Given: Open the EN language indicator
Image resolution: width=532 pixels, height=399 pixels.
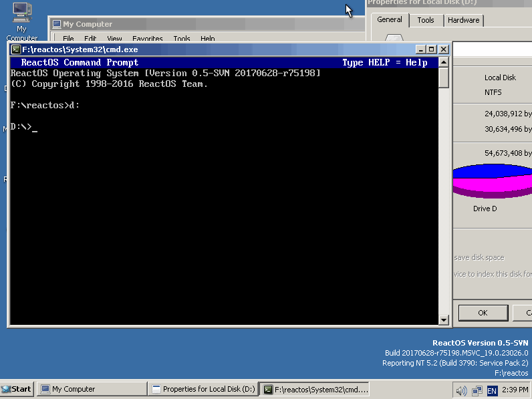Looking at the screenshot, I should 492,391.
